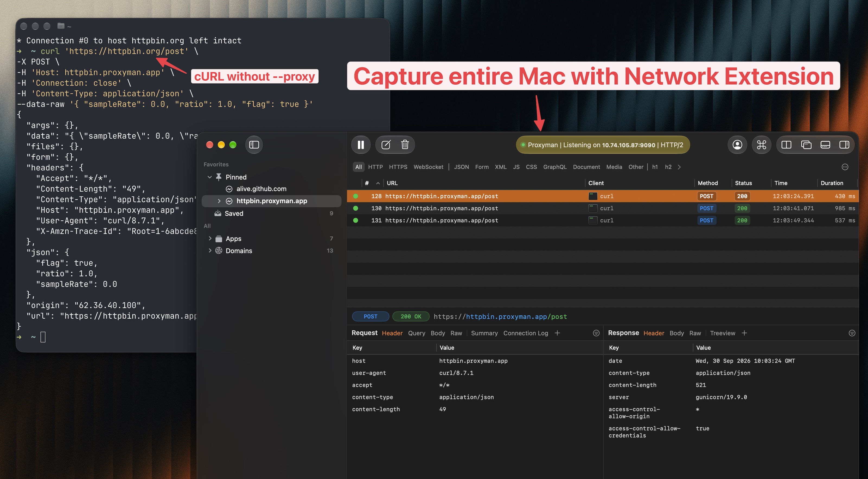Image resolution: width=868 pixels, height=479 pixels.
Task: Select the right side panel layout icon
Action: [844, 145]
